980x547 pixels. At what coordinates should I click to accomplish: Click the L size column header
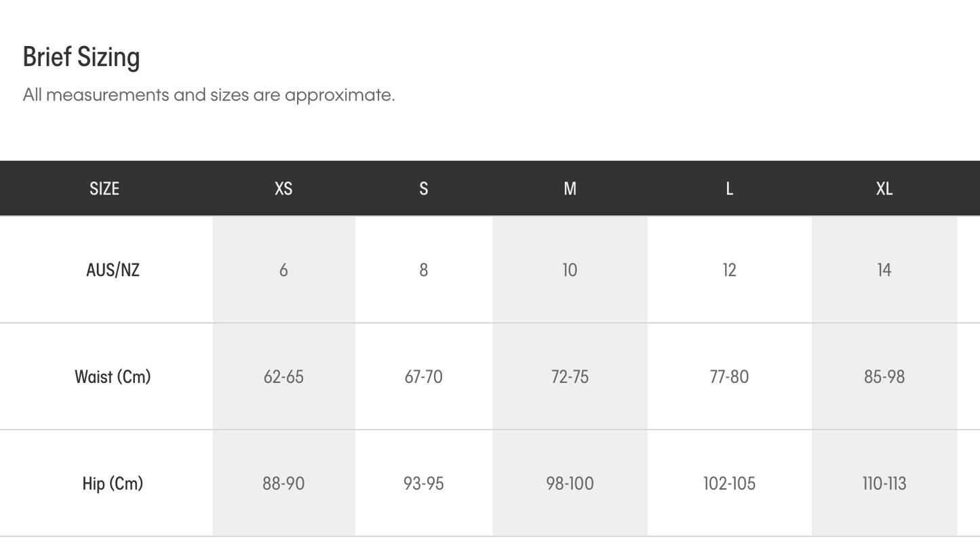[729, 188]
